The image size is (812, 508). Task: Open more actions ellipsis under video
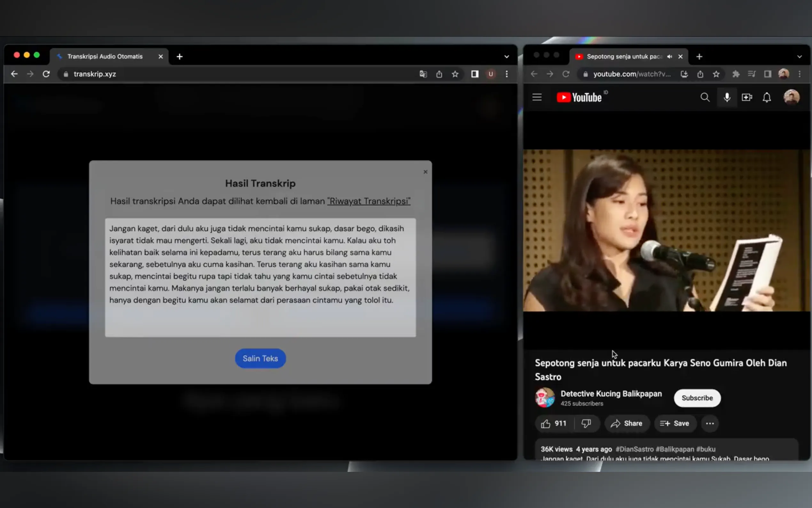[x=710, y=423]
